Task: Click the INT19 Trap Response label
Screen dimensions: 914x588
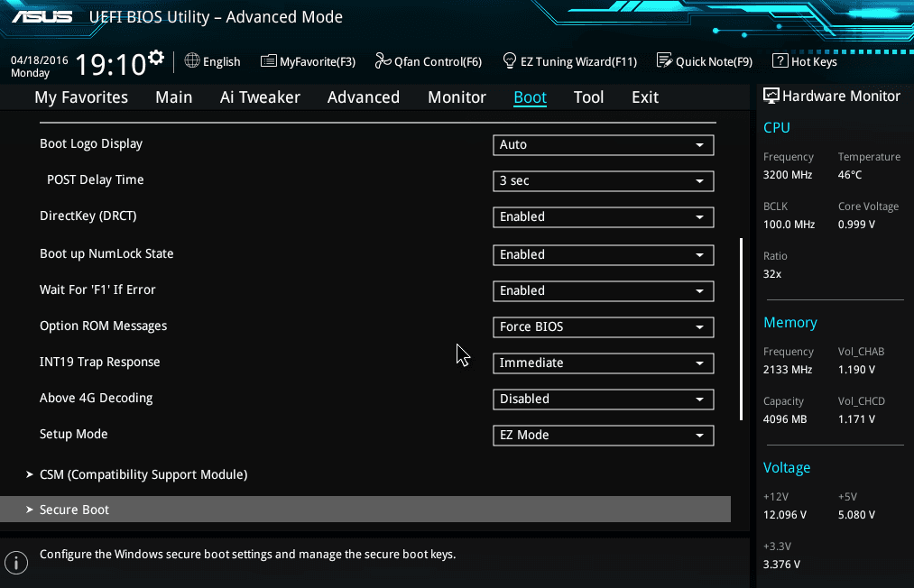Action: click(99, 363)
